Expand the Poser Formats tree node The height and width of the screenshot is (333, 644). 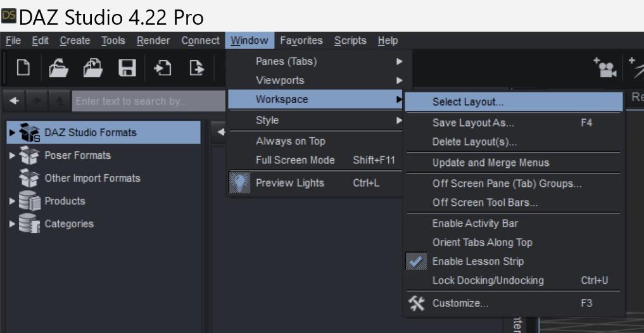point(12,156)
